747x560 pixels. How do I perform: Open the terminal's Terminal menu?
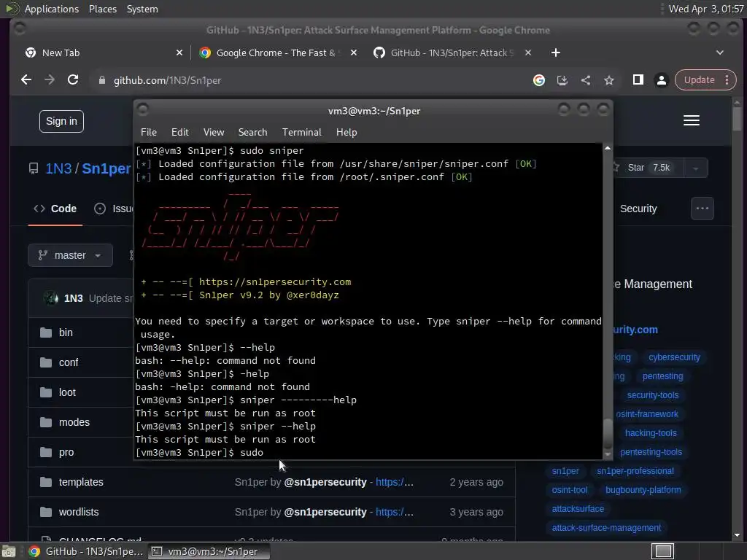click(x=301, y=133)
